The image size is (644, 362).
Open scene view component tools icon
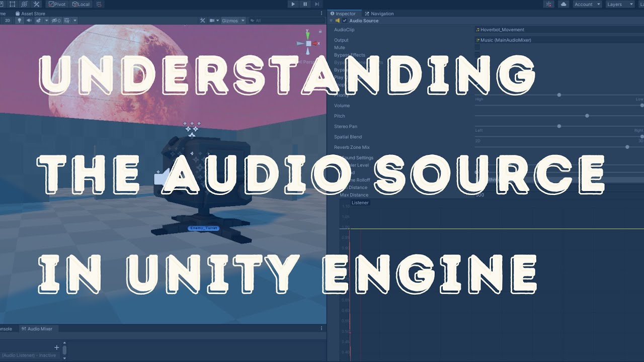tap(203, 21)
